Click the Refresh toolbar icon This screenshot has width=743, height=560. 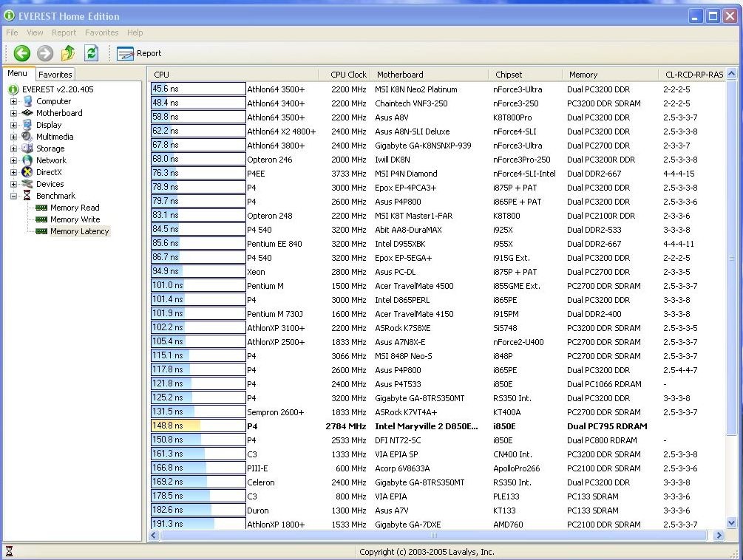coord(91,53)
